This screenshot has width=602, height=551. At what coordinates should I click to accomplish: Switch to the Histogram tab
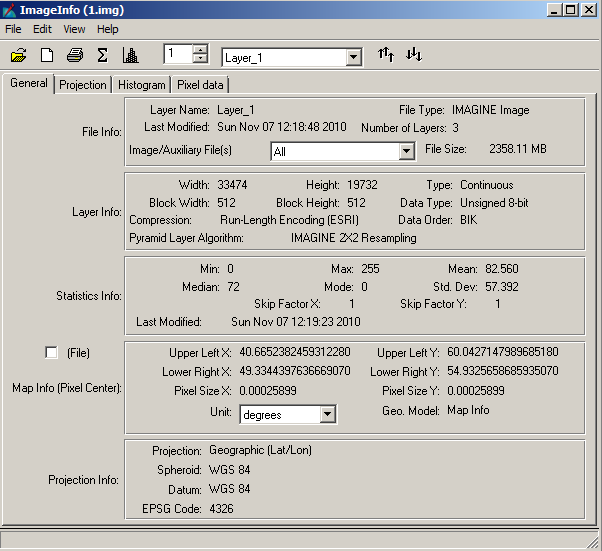[x=141, y=85]
